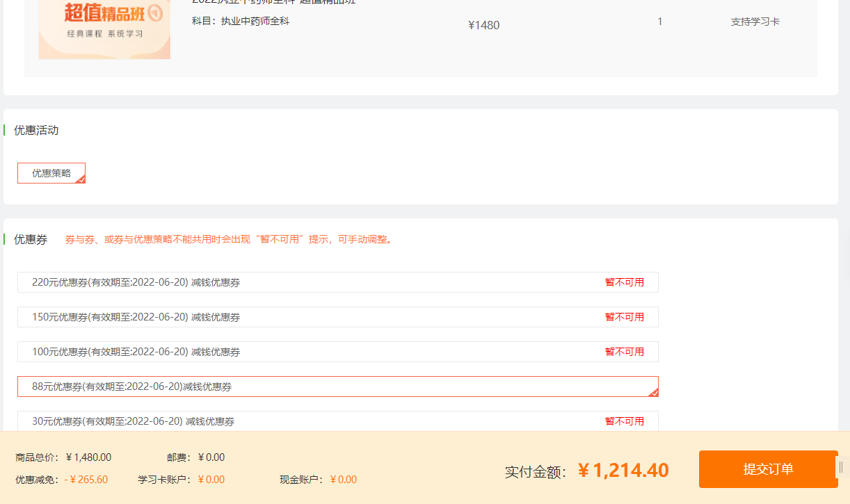Viewport: 850px width, 504px height.
Task: Click 暂不可用 label on 30元 coupon
Action: [624, 421]
